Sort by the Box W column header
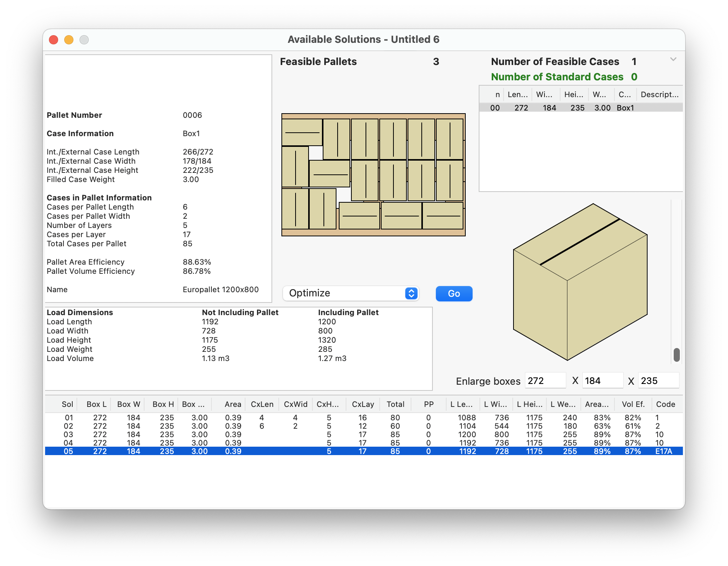The width and height of the screenshot is (728, 566). pyautogui.click(x=128, y=404)
